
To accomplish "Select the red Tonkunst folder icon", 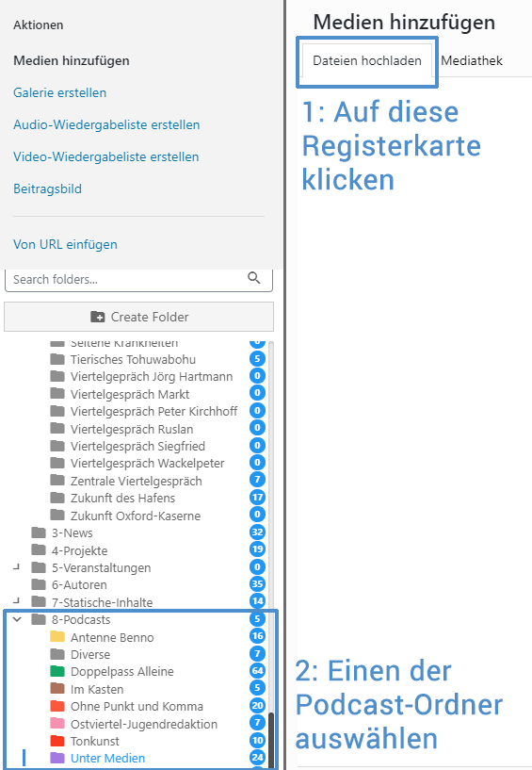I will coord(57,741).
